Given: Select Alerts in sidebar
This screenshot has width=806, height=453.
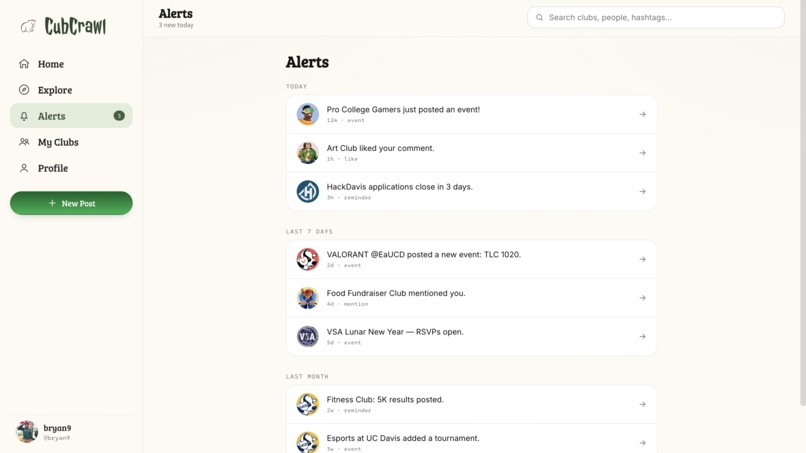Looking at the screenshot, I should tap(71, 116).
